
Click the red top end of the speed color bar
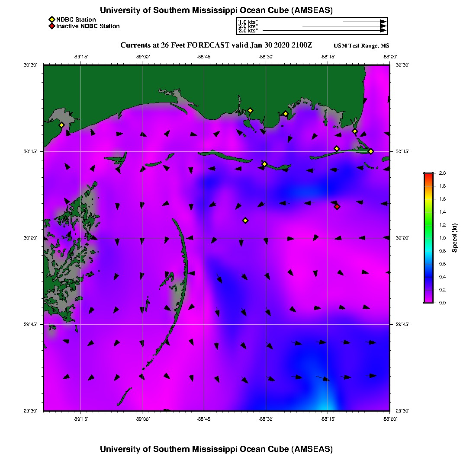428,175
